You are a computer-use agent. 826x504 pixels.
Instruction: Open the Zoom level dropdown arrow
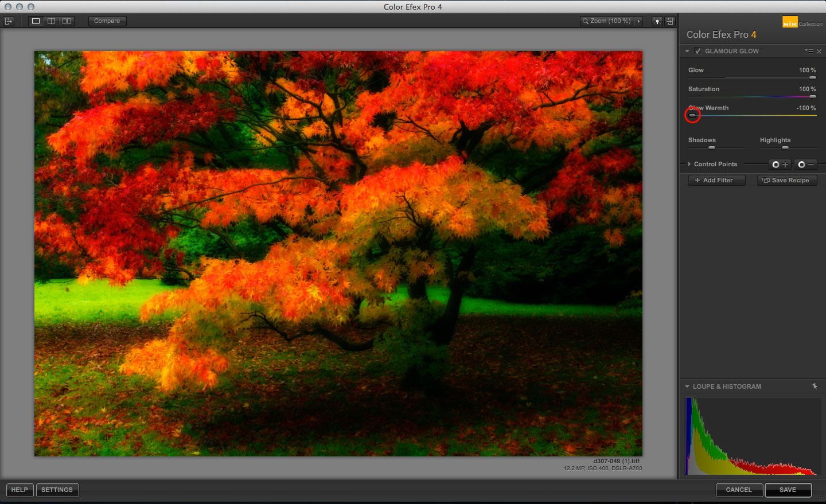point(638,21)
